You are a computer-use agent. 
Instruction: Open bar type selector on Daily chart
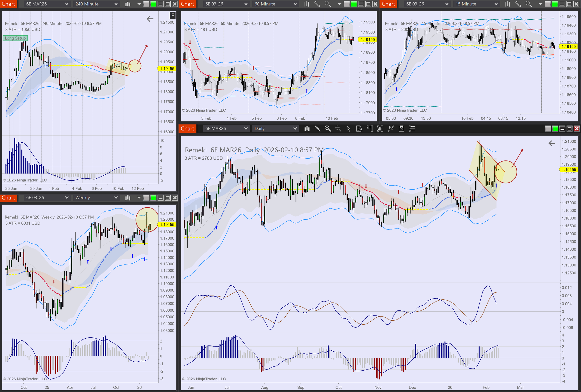307,129
